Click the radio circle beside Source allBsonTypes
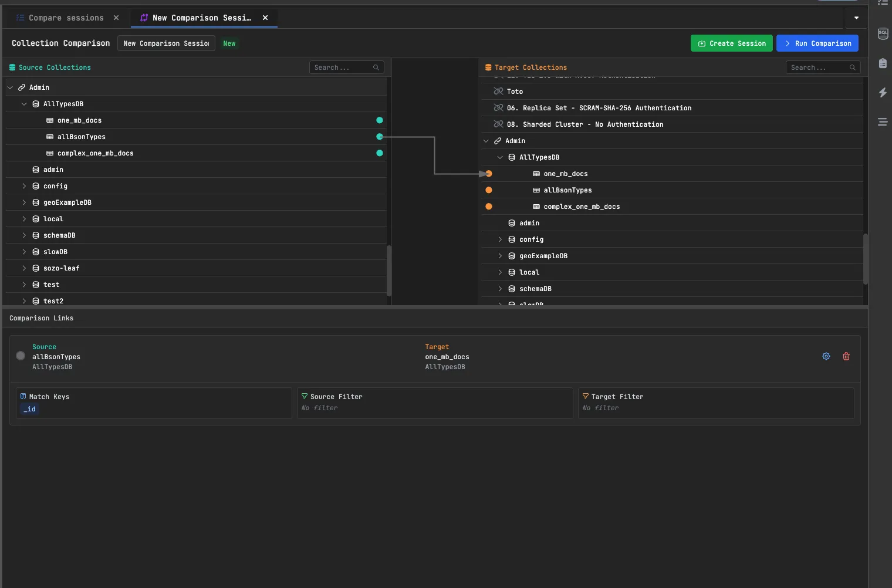Viewport: 892px width, 588px height. pyautogui.click(x=21, y=356)
